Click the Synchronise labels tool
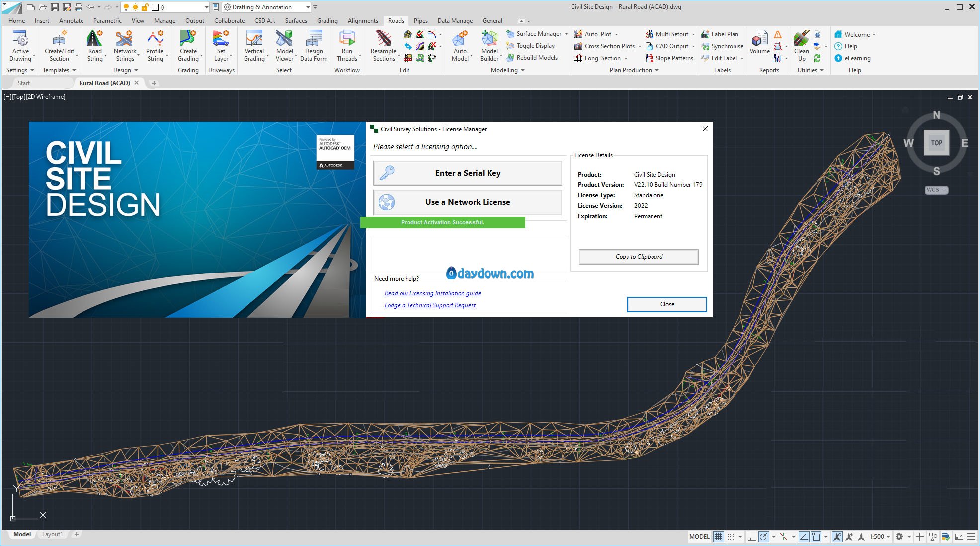 point(722,46)
